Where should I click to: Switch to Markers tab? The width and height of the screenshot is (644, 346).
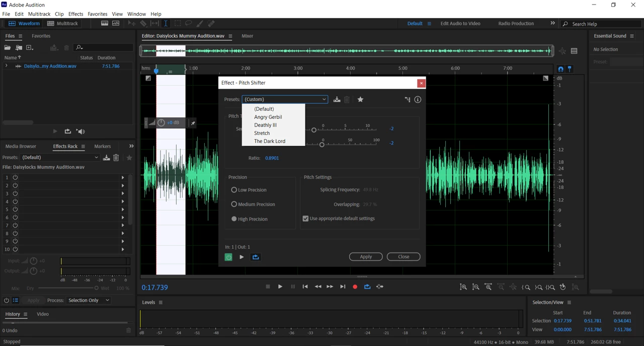click(103, 147)
